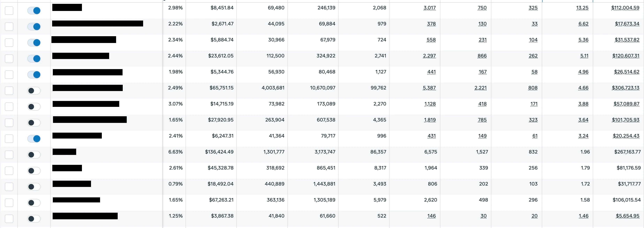
Task: Activate the toggle for the $14,715.19 row
Action: pyautogui.click(x=34, y=107)
